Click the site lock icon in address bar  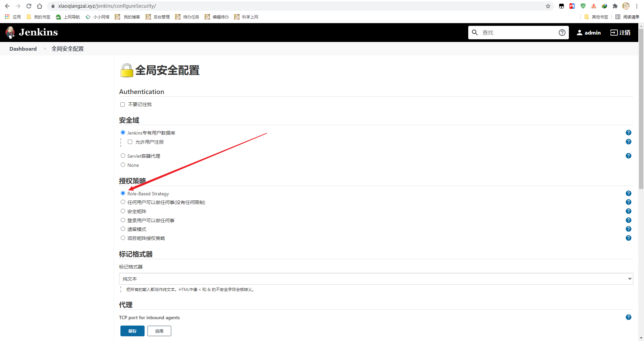tap(53, 6)
